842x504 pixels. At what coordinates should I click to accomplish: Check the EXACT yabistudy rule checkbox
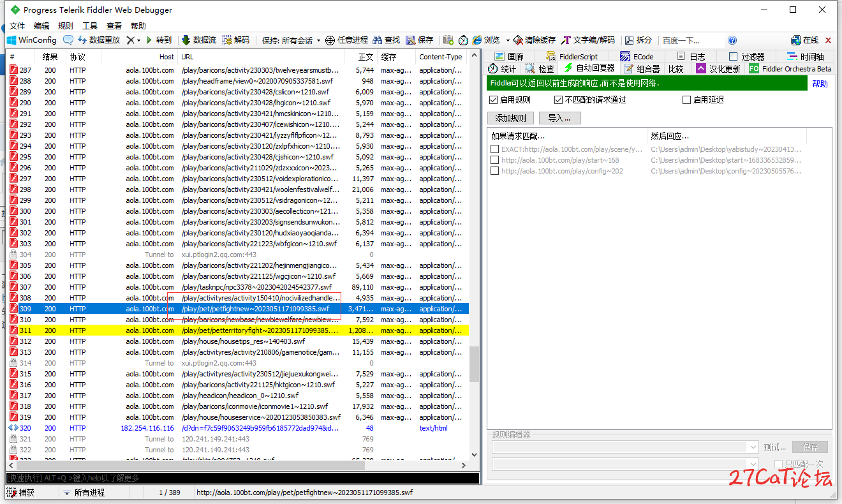coord(494,149)
